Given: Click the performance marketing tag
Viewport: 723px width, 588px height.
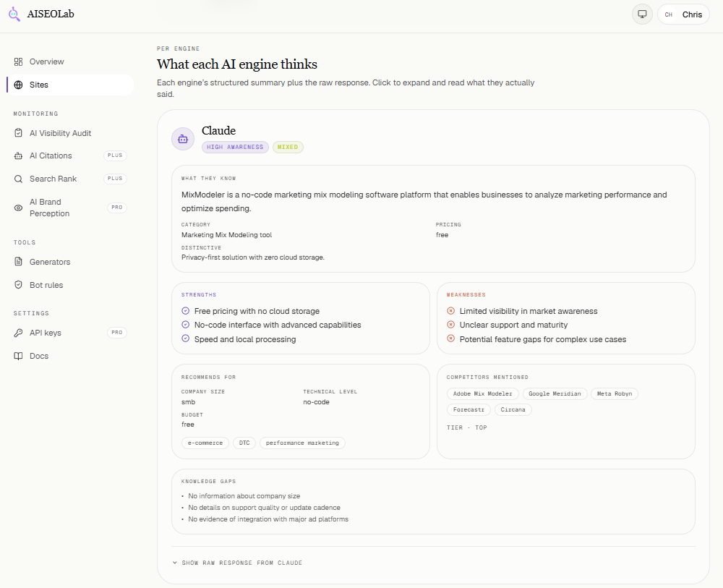Looking at the screenshot, I should pos(302,443).
